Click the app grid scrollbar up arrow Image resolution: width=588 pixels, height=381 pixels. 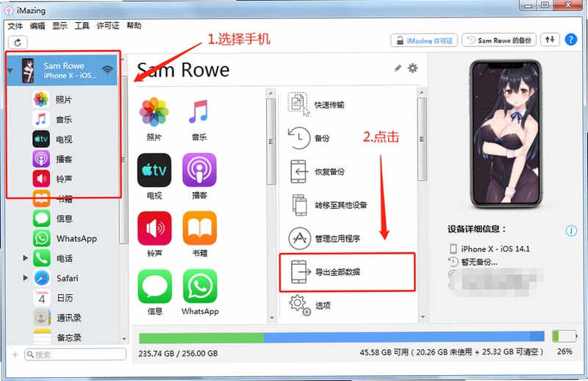click(x=270, y=93)
